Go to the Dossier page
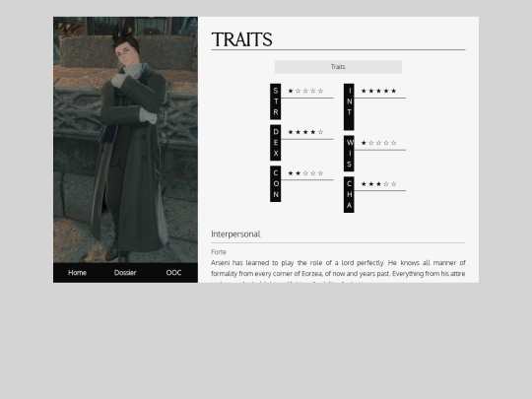 coord(125,273)
